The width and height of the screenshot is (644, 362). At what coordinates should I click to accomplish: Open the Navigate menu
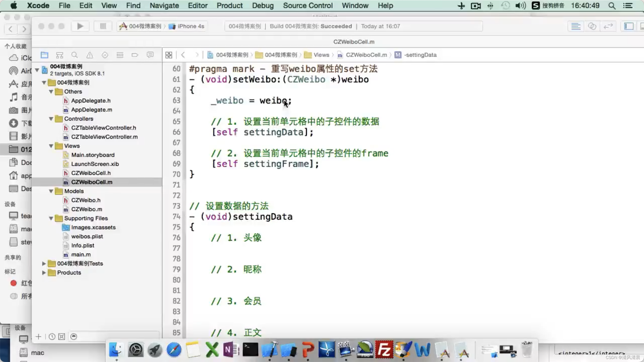164,6
